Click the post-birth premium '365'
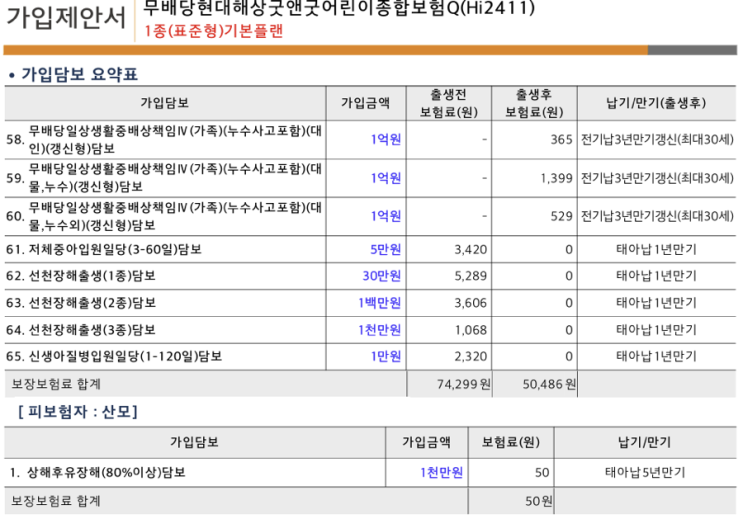743x519 pixels. (x=562, y=139)
